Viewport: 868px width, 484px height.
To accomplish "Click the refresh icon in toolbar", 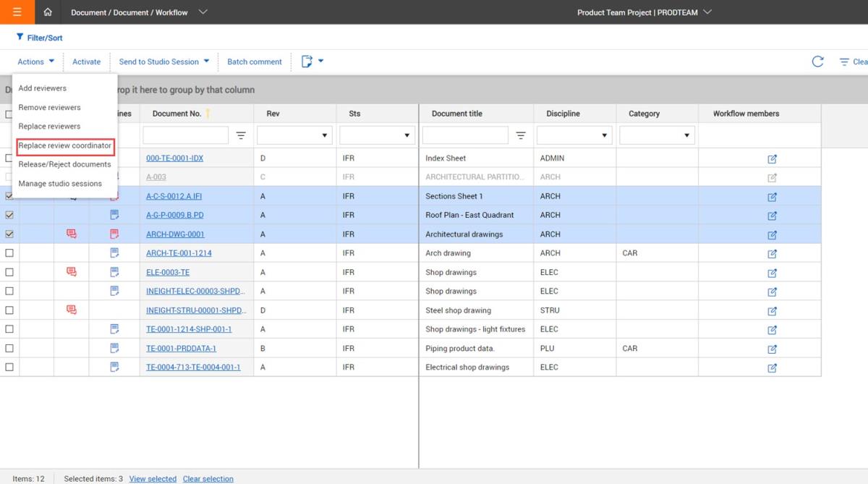I will point(817,62).
